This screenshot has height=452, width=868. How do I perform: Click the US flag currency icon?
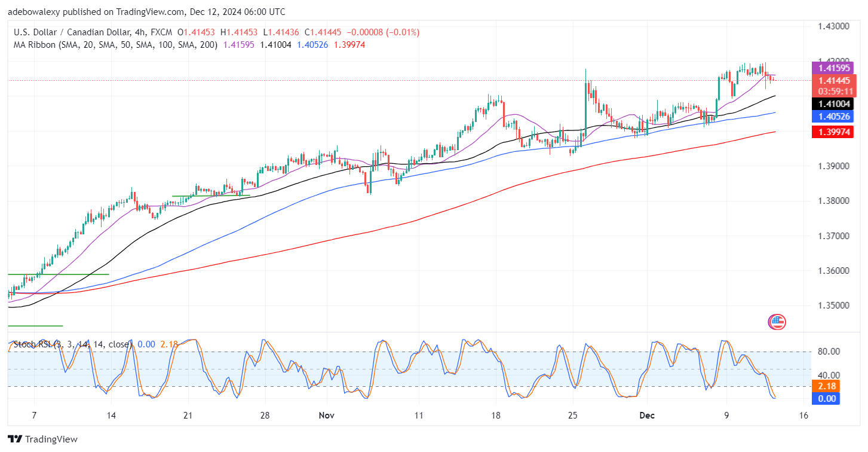(x=777, y=322)
